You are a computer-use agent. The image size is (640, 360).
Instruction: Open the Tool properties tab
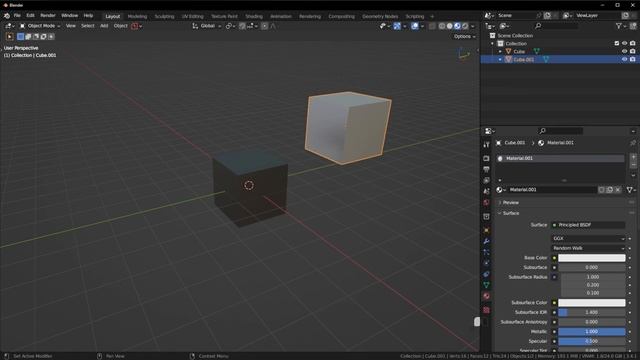(x=486, y=145)
